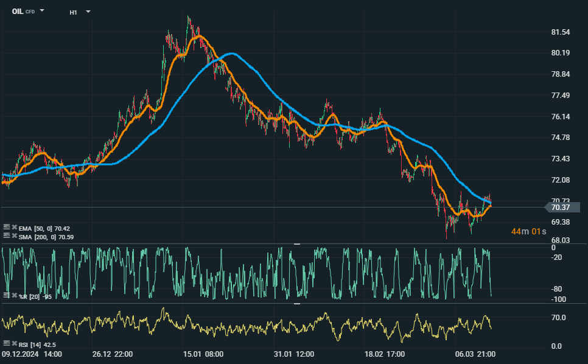Click the -100 level on %R axis

coord(558,299)
